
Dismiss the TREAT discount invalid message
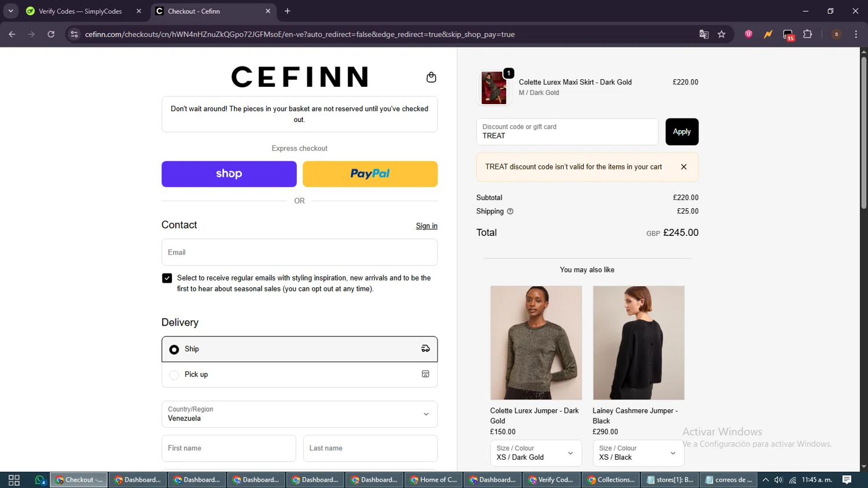pos(683,167)
